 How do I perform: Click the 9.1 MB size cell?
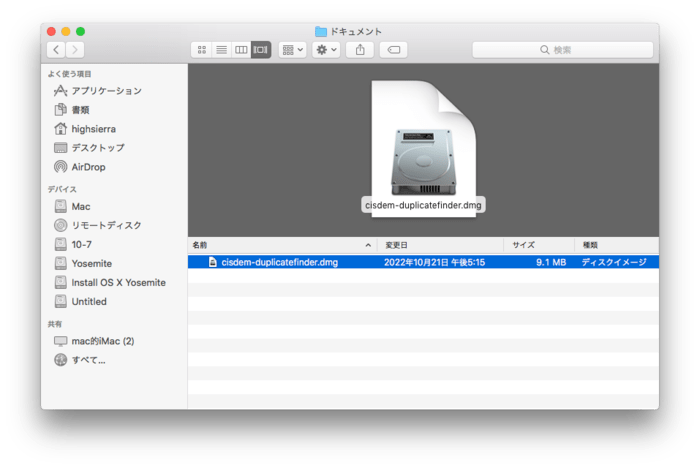click(x=551, y=262)
